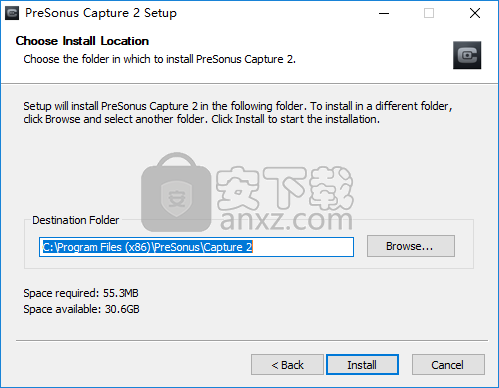Click the setup instruction paragraph text
The image size is (499, 388).
click(238, 112)
